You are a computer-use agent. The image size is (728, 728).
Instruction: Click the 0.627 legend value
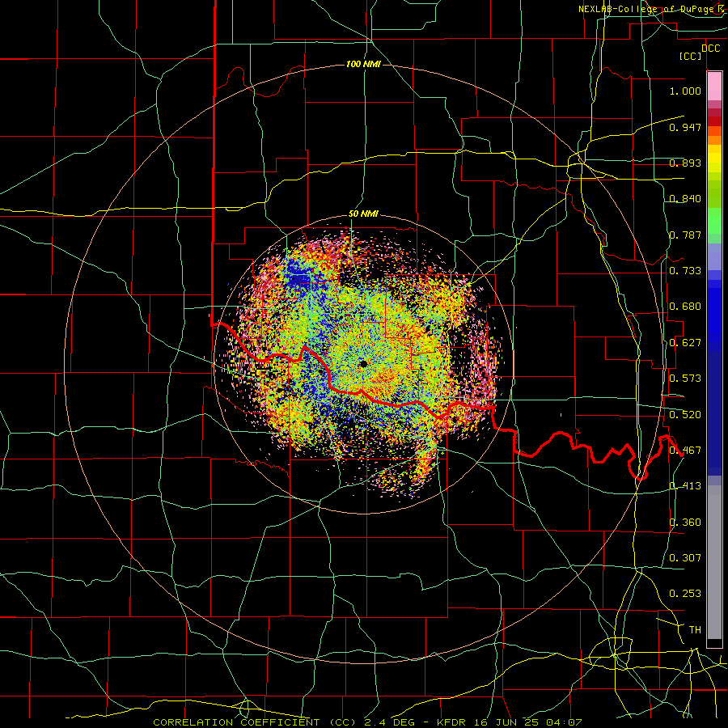coord(685,343)
